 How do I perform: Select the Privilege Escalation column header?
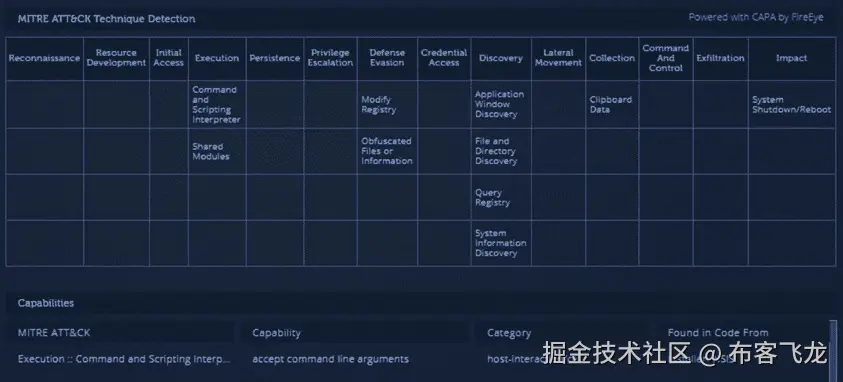point(330,58)
